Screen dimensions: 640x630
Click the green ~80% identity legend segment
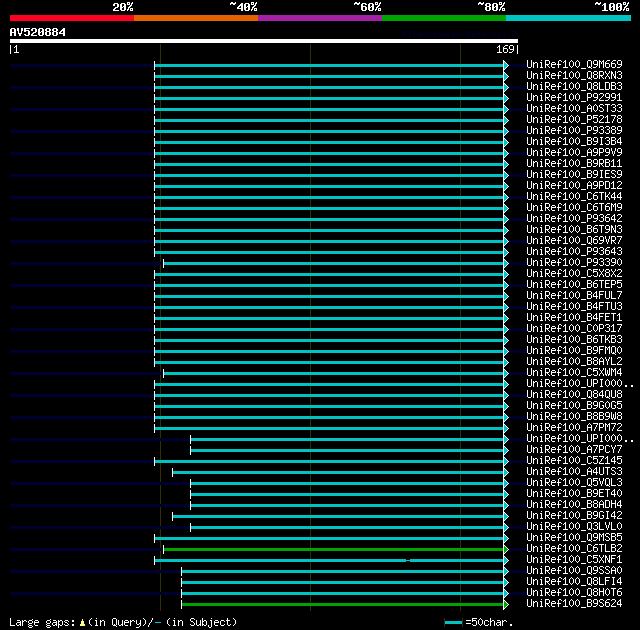(444, 18)
